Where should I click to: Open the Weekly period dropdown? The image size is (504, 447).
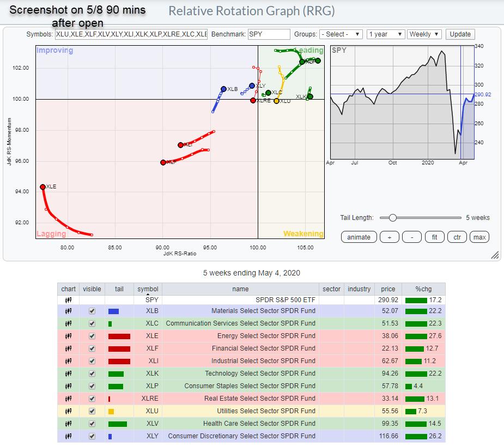click(424, 34)
